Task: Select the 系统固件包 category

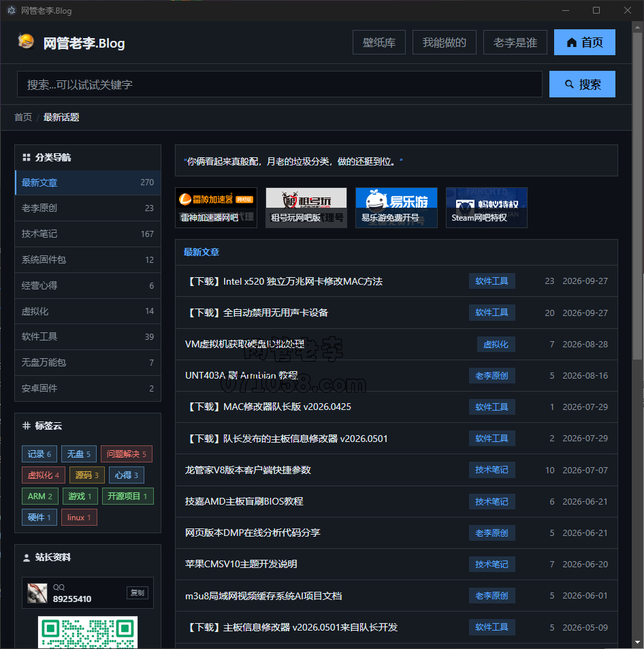Action: click(88, 259)
